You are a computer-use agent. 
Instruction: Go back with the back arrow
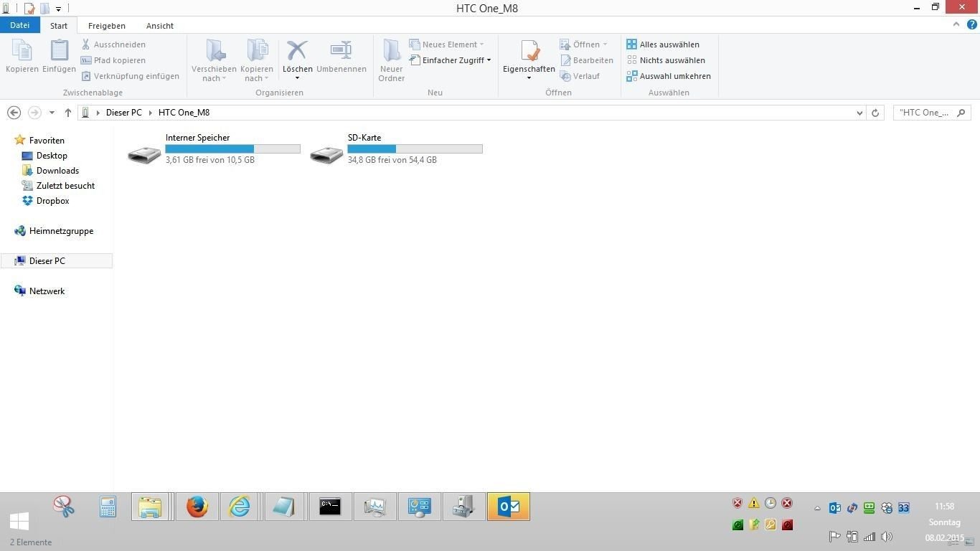point(14,113)
